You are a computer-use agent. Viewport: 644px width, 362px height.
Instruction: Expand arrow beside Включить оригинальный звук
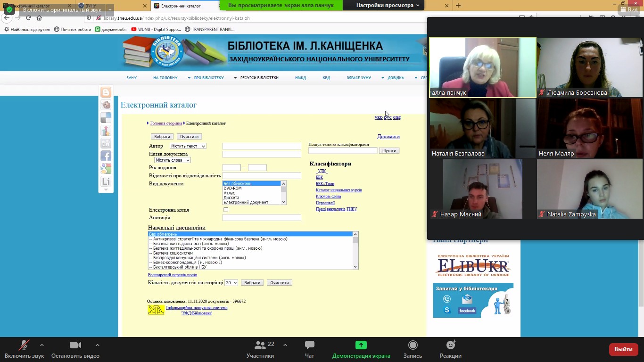point(110,9)
